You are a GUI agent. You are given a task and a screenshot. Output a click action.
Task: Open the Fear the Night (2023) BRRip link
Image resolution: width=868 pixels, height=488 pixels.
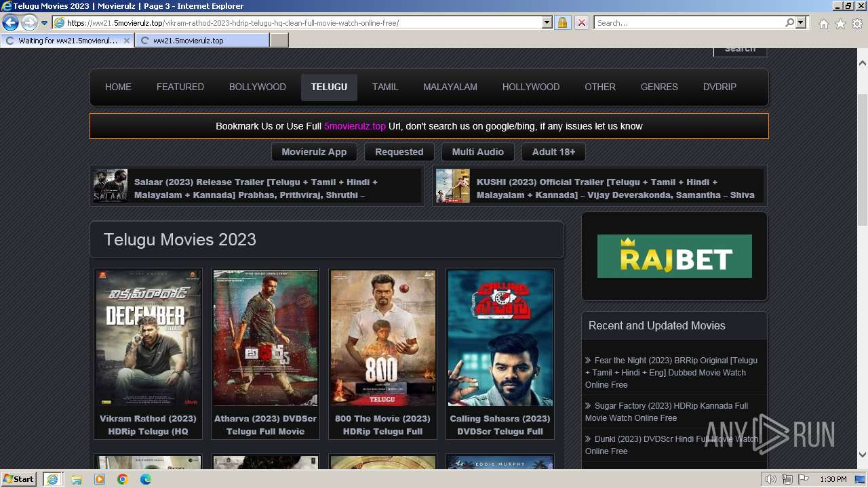pos(671,372)
